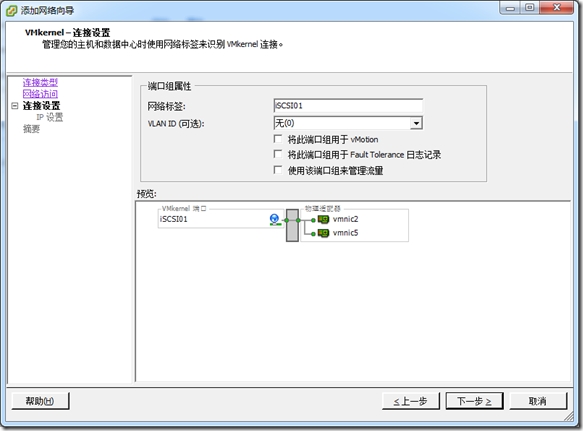Click the wizard icon in the title bar
The image size is (583, 431).
12,10
